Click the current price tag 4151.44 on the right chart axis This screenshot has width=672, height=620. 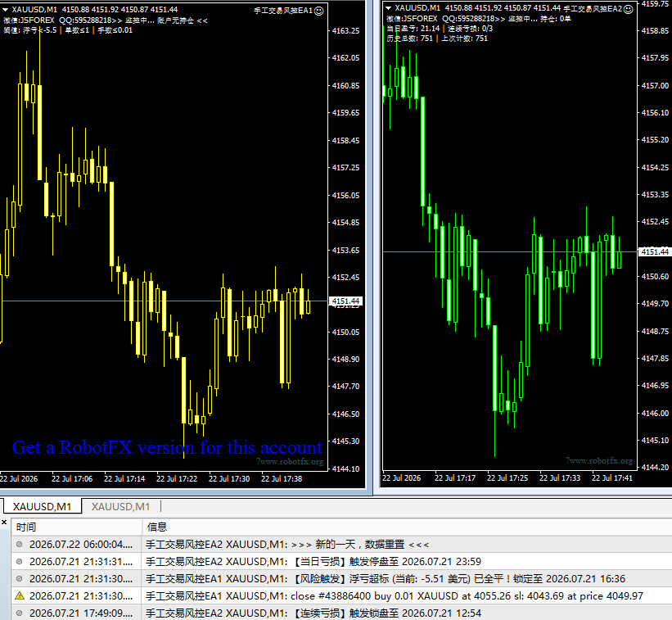tap(655, 251)
